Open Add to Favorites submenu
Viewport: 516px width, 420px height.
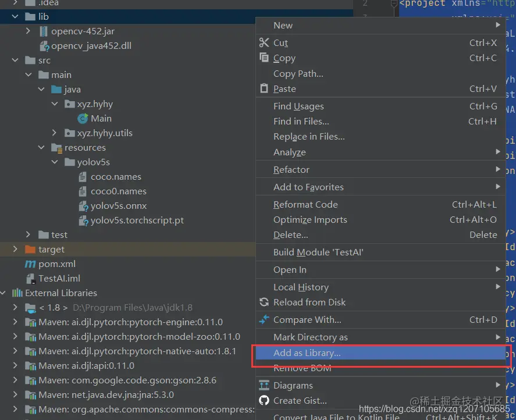[380, 187]
